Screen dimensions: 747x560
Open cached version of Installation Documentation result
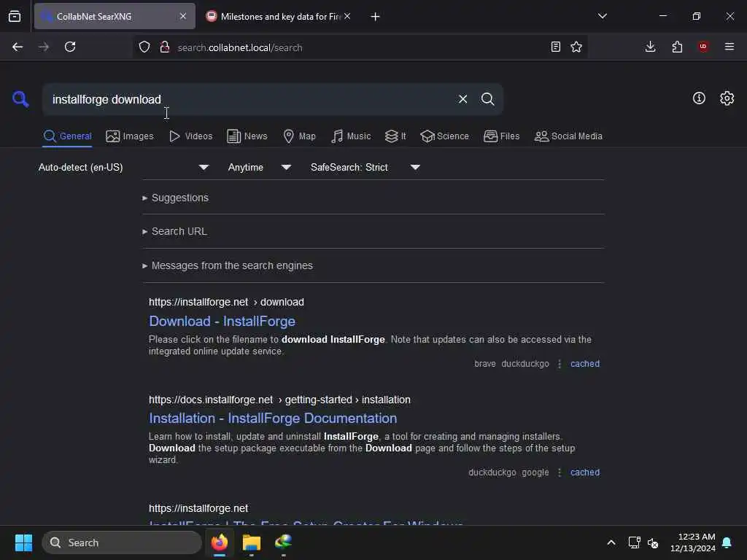pos(585,472)
